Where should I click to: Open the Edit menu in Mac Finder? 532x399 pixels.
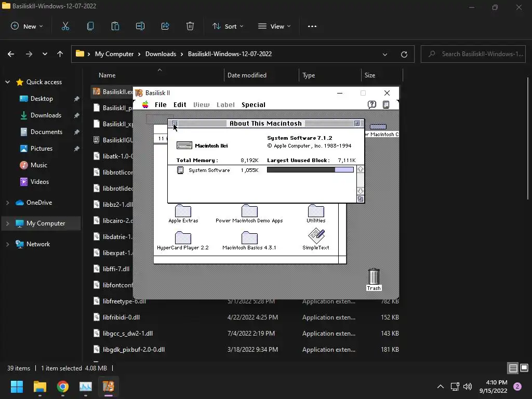[180, 105]
